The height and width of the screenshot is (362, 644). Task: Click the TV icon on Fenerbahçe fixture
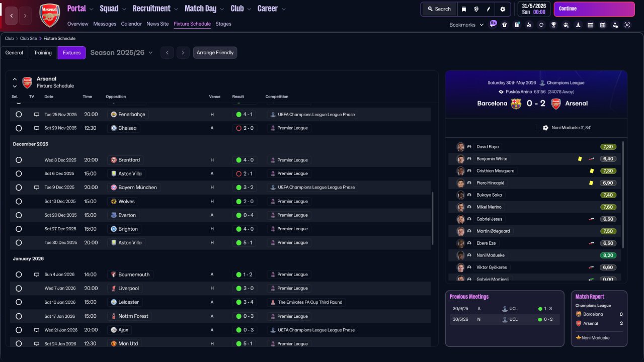(x=37, y=114)
